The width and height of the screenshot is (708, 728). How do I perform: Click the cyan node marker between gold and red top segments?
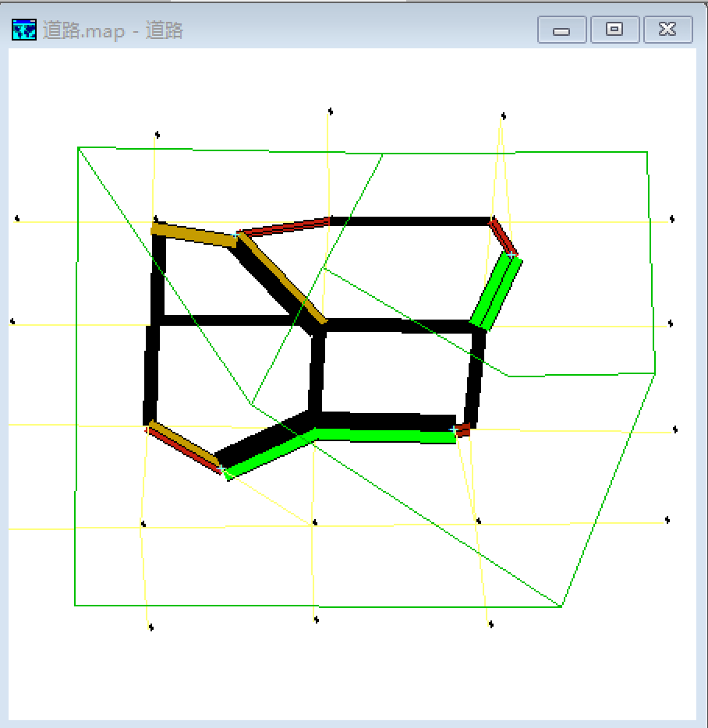[236, 235]
